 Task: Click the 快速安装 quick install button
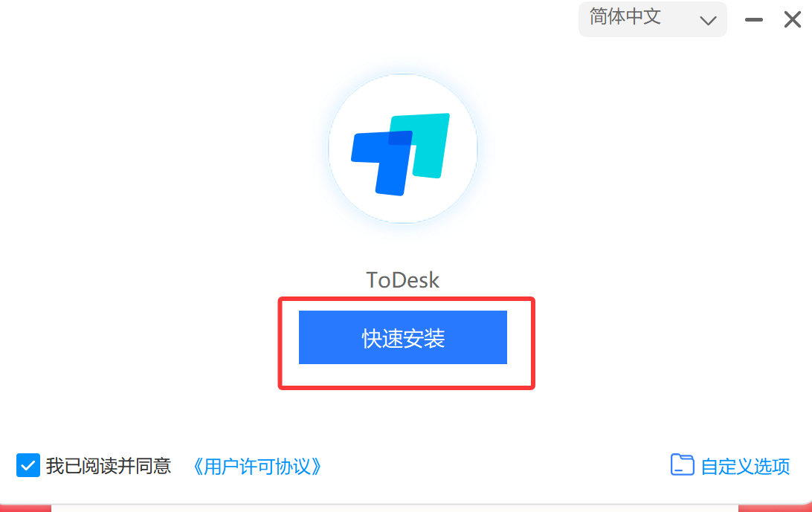click(x=403, y=337)
